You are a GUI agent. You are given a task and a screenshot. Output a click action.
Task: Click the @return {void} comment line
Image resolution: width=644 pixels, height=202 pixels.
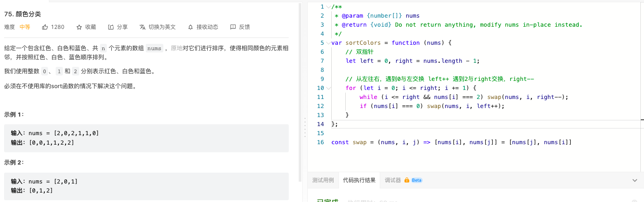pos(458,25)
